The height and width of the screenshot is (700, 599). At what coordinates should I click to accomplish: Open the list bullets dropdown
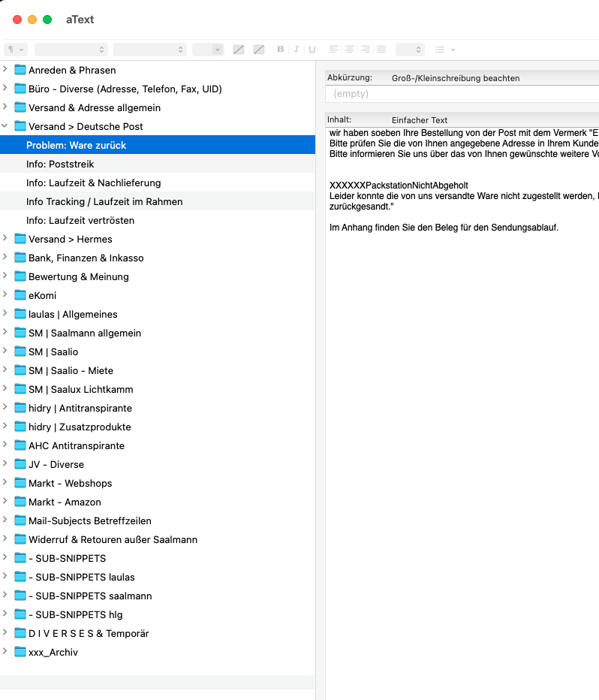tap(444, 50)
